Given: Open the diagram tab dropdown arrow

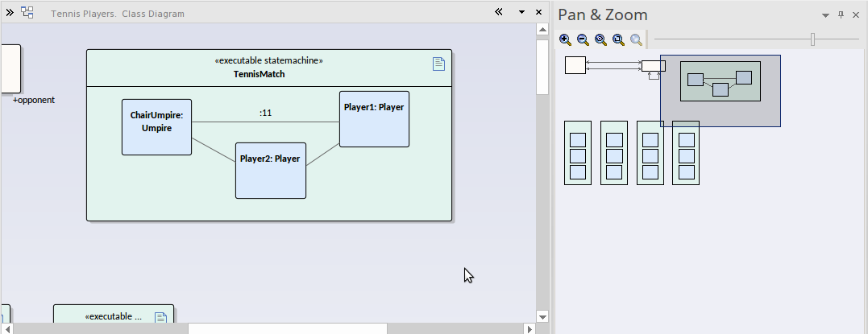Looking at the screenshot, I should click(521, 13).
